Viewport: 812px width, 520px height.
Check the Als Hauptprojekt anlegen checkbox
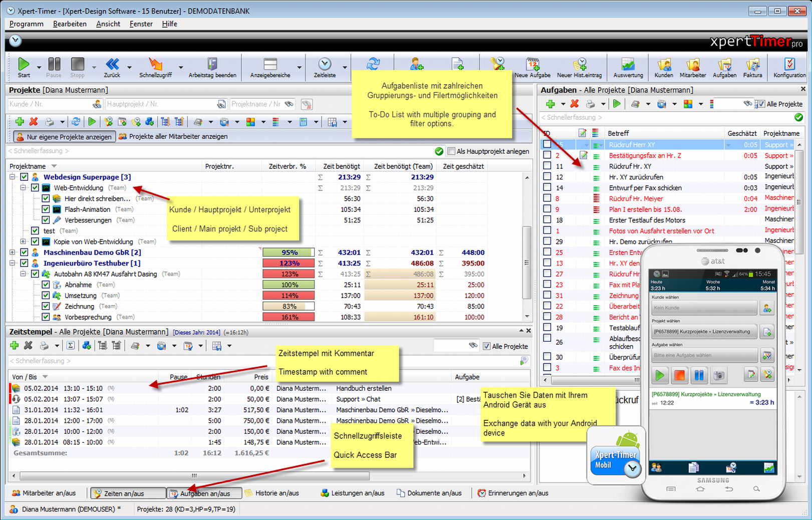pos(452,151)
